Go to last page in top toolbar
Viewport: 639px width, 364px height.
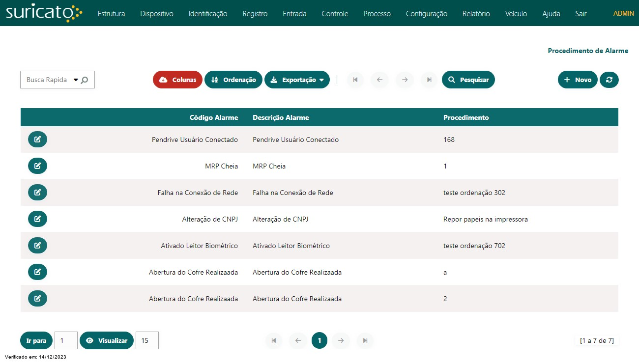pos(429,80)
